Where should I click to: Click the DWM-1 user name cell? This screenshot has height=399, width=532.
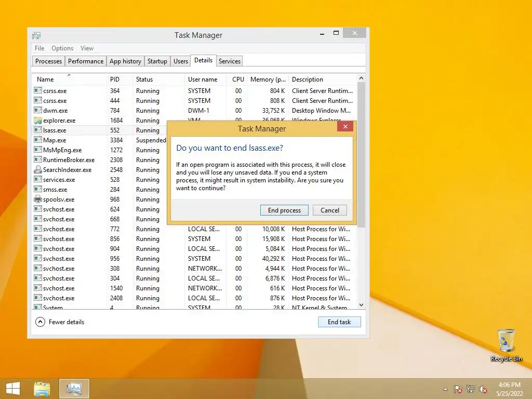(198, 110)
